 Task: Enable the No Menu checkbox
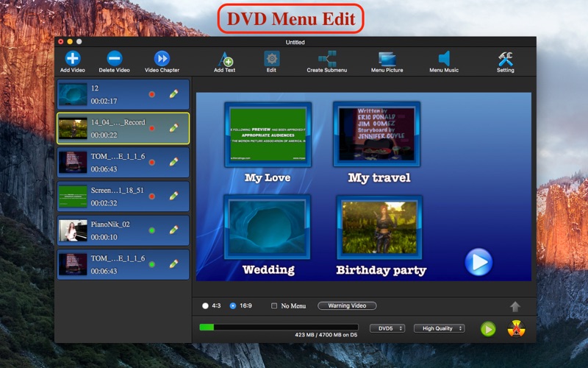(274, 305)
